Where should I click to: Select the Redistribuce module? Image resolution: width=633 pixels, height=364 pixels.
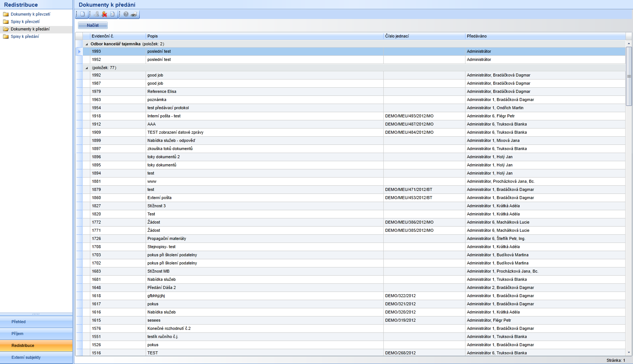pyautogui.click(x=36, y=345)
